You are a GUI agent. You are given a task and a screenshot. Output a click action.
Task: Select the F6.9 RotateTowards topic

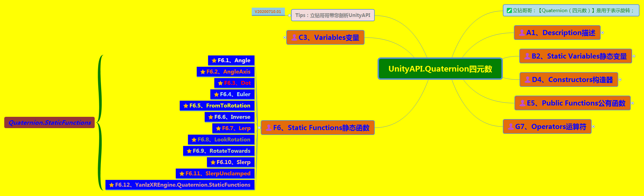pos(219,151)
